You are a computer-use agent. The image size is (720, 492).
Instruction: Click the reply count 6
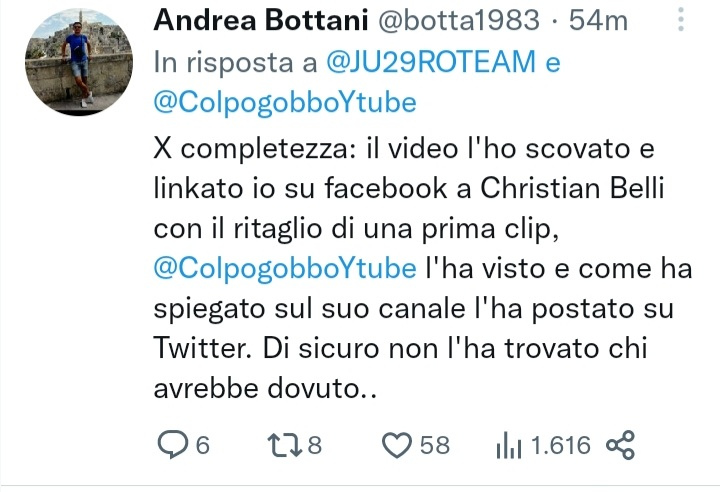202,445
